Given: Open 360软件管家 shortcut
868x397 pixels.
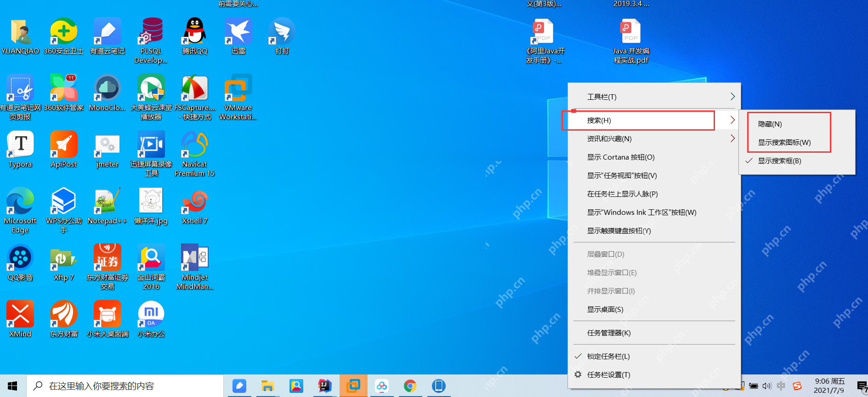Looking at the screenshot, I should click(64, 88).
